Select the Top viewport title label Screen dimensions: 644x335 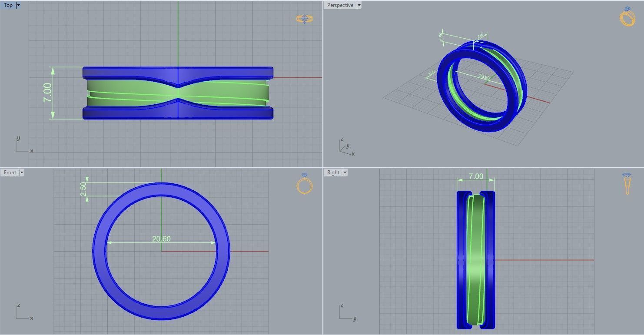coord(8,5)
